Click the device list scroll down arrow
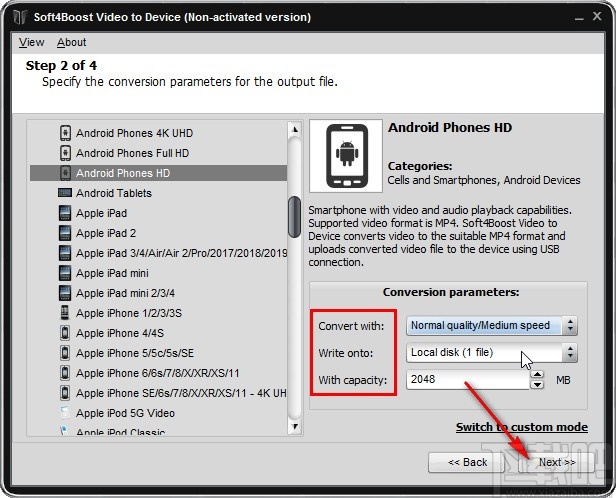 point(295,426)
